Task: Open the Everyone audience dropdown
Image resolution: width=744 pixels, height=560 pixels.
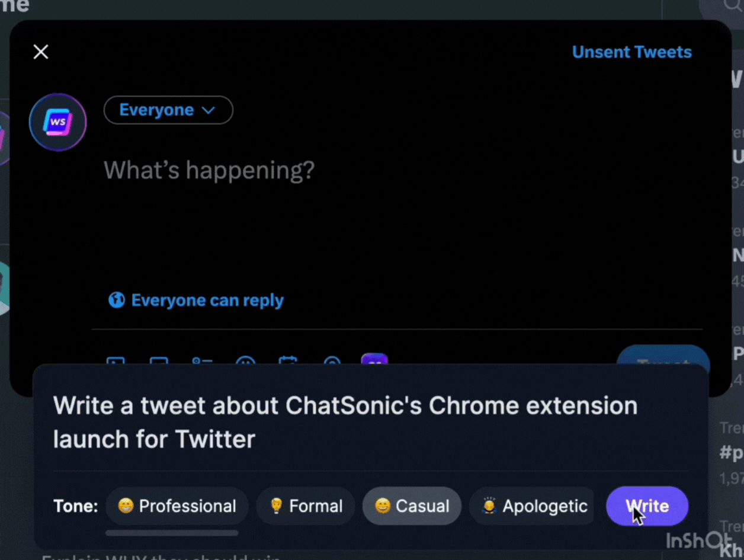Action: [168, 110]
